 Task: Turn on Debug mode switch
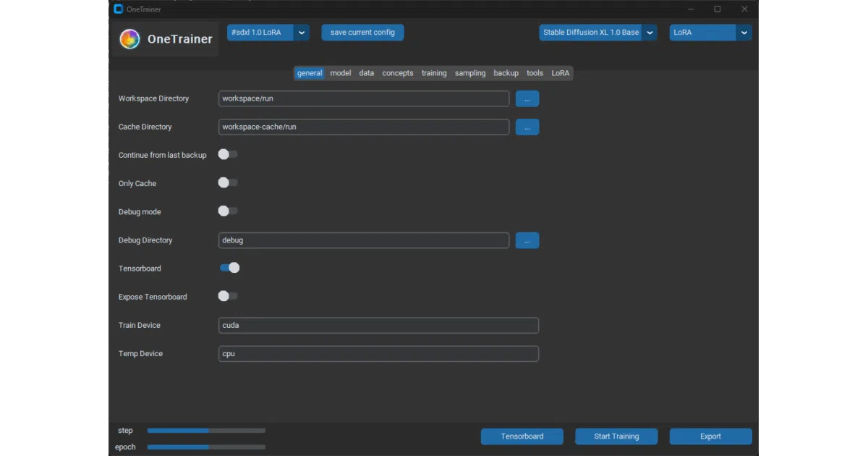228,211
